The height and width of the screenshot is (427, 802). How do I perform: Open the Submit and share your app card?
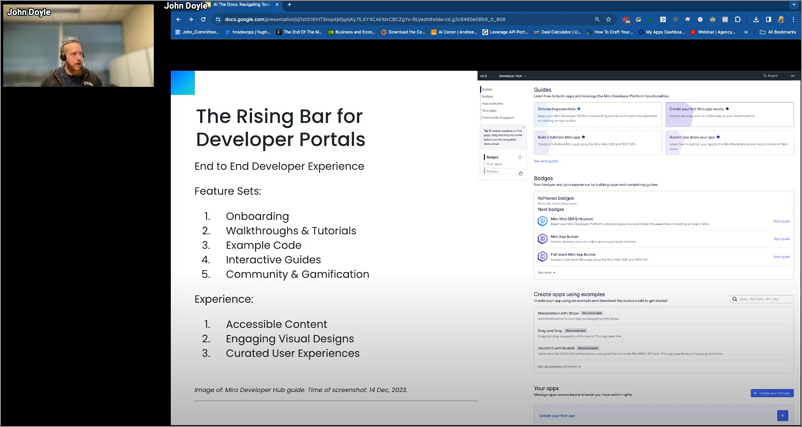tap(729, 143)
